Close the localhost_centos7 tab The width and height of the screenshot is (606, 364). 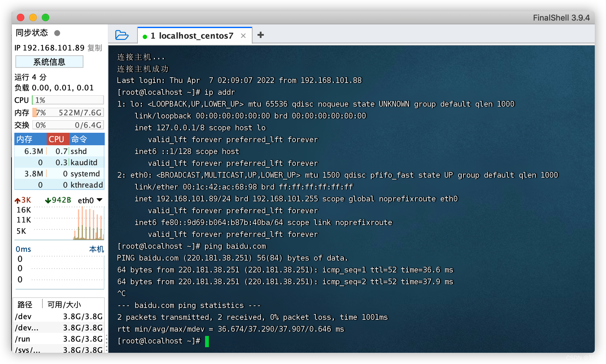[x=243, y=36]
